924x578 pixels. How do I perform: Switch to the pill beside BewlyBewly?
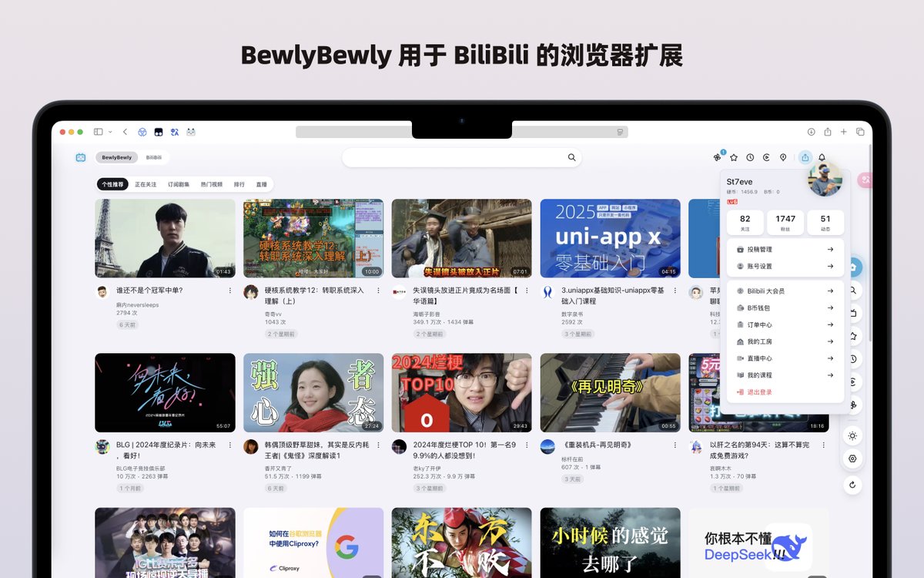click(x=153, y=157)
